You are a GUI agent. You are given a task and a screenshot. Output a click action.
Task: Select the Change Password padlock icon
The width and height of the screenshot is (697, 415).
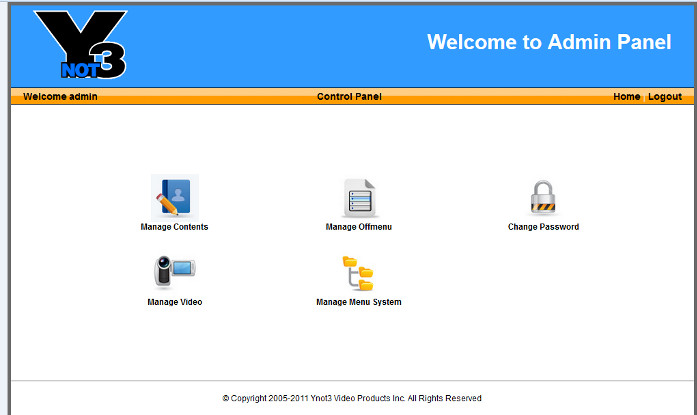(542, 198)
